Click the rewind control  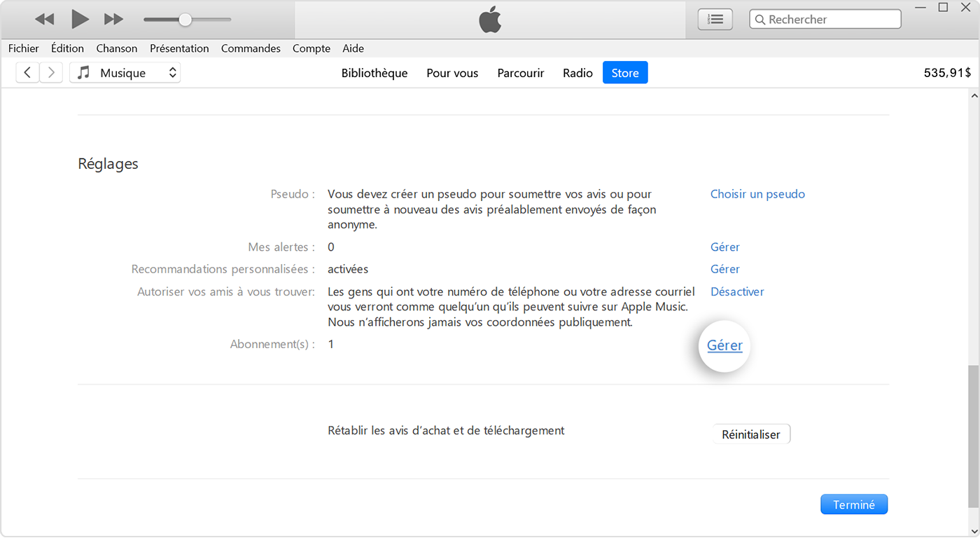pyautogui.click(x=44, y=19)
